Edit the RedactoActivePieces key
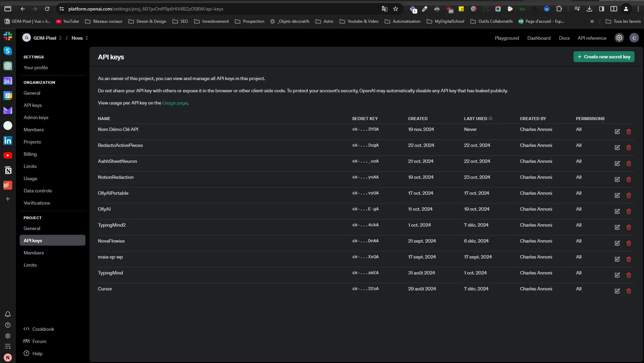Viewport: 644px width, 363px height. click(x=617, y=148)
